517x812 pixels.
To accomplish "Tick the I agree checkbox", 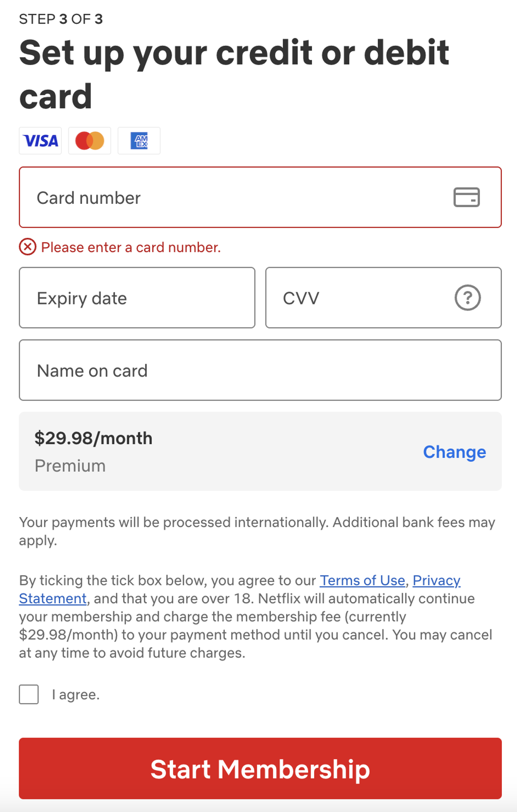I will click(x=29, y=694).
